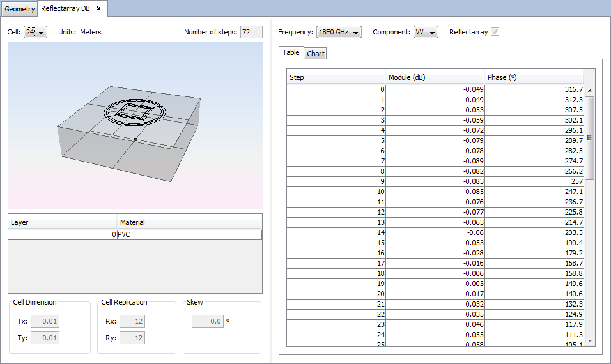
Task: Click the Ry cell replication field
Action: [x=132, y=337]
